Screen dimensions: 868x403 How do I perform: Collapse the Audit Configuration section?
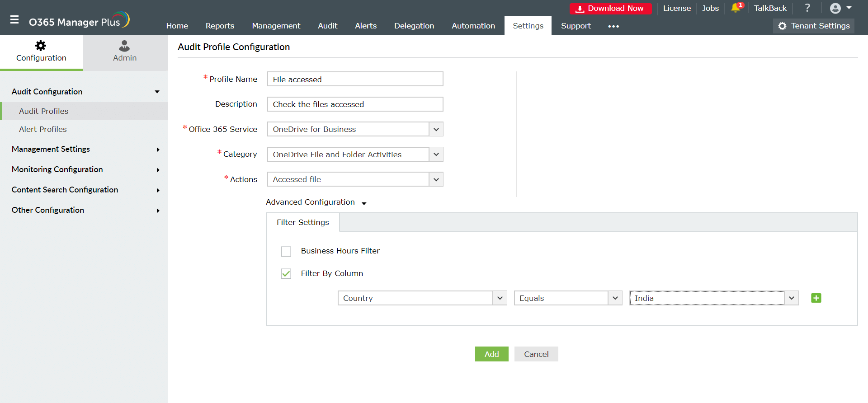(x=86, y=92)
